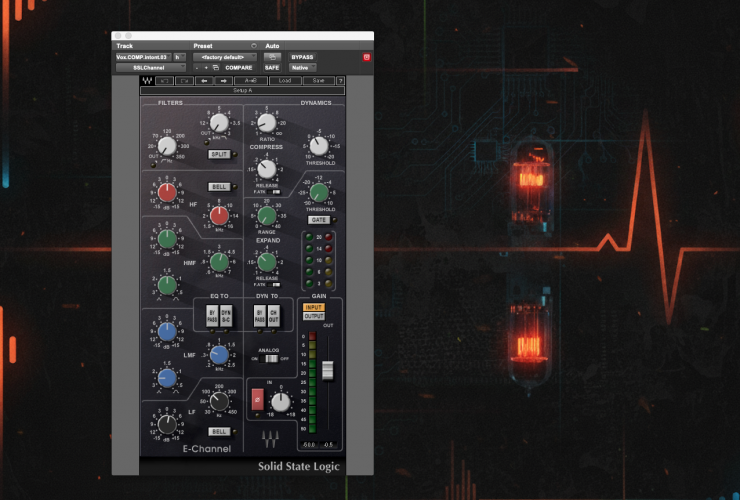Click the Undo button in Waves toolbar
Image resolution: width=740 pixels, height=500 pixels.
[x=164, y=81]
